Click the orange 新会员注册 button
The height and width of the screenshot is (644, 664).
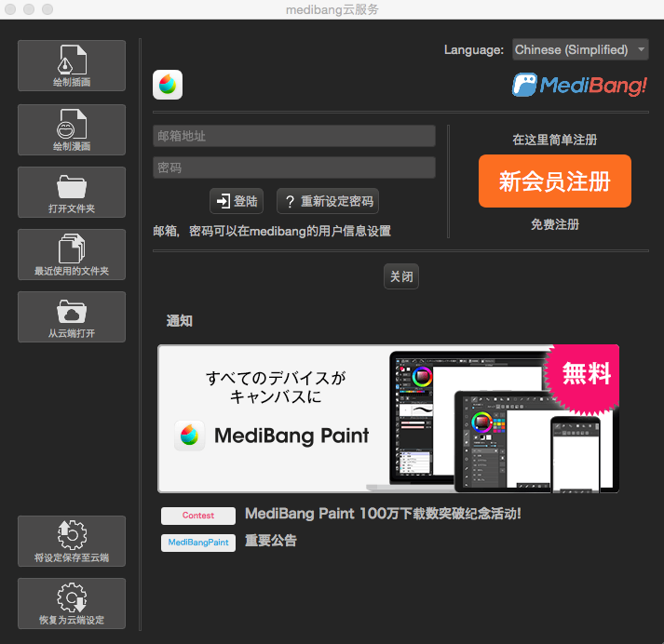pyautogui.click(x=555, y=181)
